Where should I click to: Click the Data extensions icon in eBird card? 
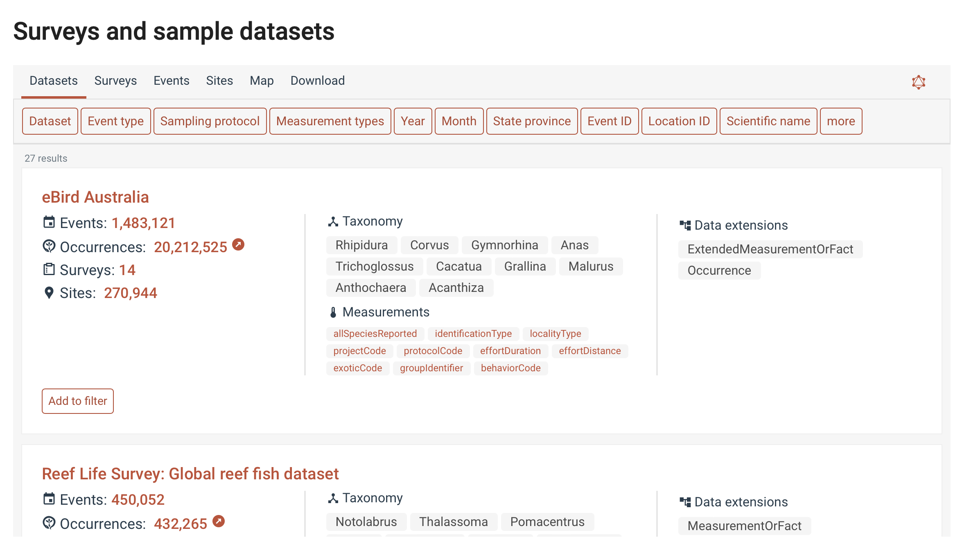[685, 225]
